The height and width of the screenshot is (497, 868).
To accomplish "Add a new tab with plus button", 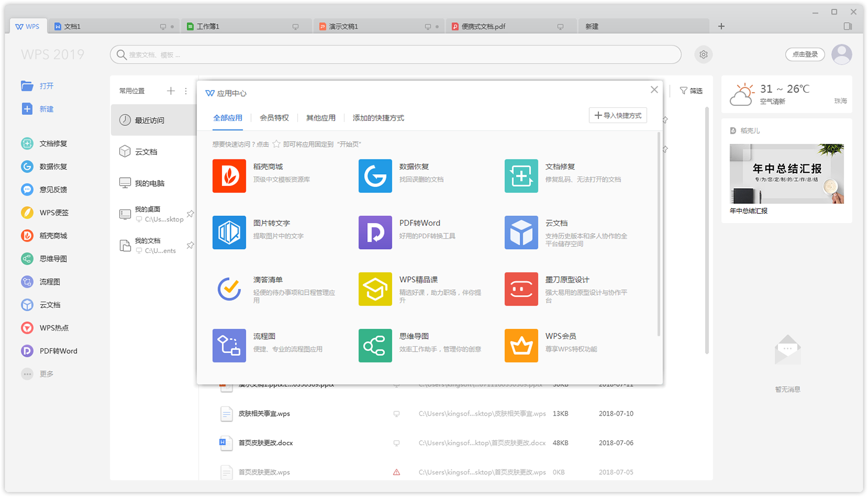I will click(721, 26).
